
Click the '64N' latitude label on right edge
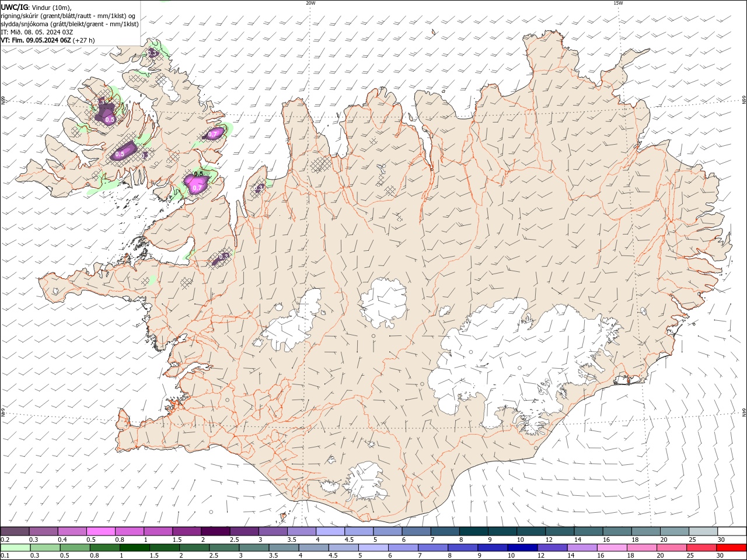744,413
